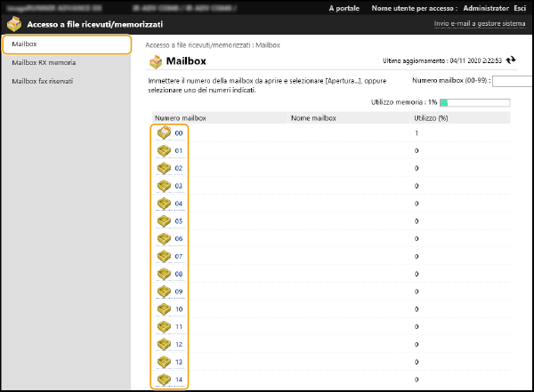Open mailbox 14 via its box icon
This screenshot has height=392, width=534.
coord(164,380)
